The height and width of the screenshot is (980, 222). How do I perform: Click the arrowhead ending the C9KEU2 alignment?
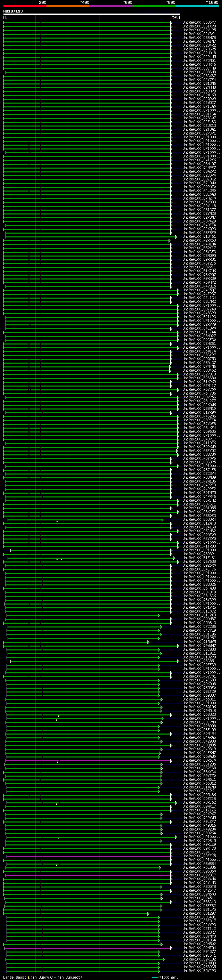[x=164, y=959]
